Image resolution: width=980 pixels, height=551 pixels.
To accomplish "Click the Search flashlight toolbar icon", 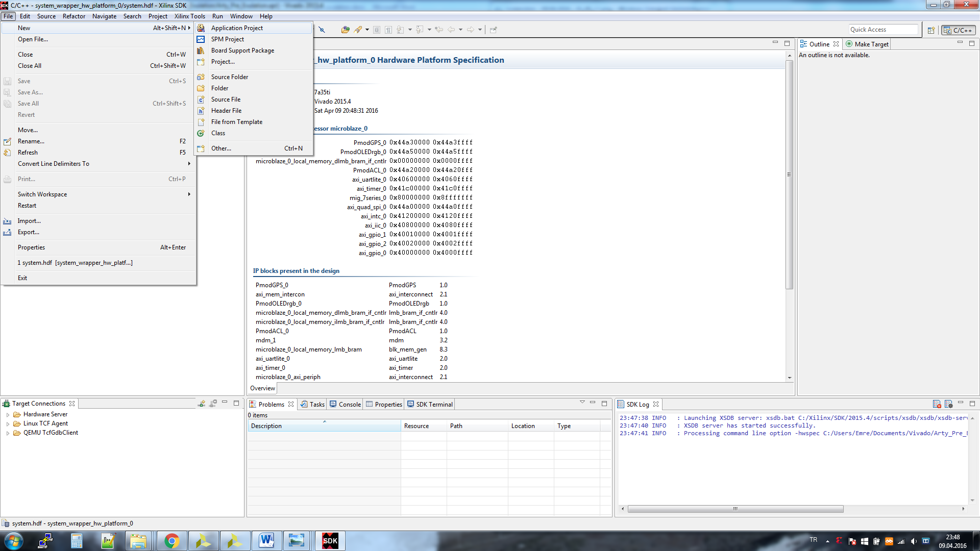I will [x=358, y=30].
